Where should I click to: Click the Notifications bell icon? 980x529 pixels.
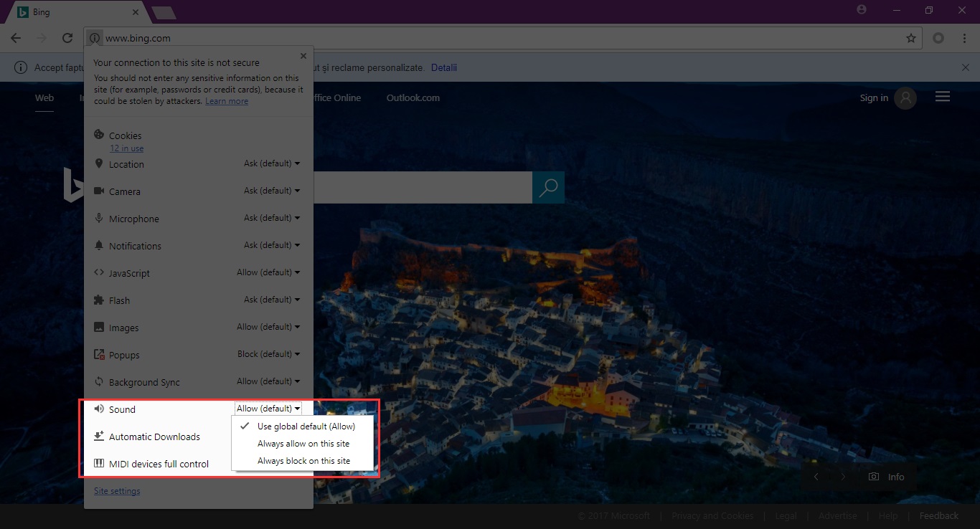99,245
